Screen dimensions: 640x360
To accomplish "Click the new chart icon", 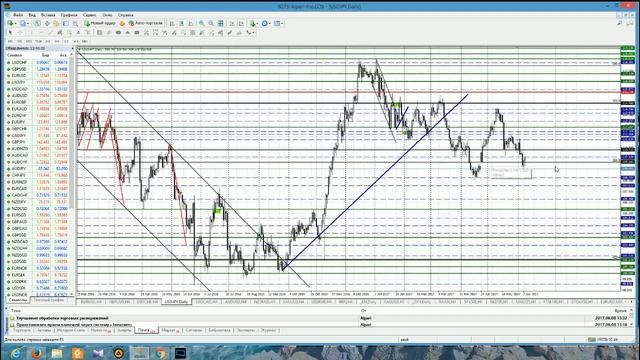I will [x=10, y=23].
